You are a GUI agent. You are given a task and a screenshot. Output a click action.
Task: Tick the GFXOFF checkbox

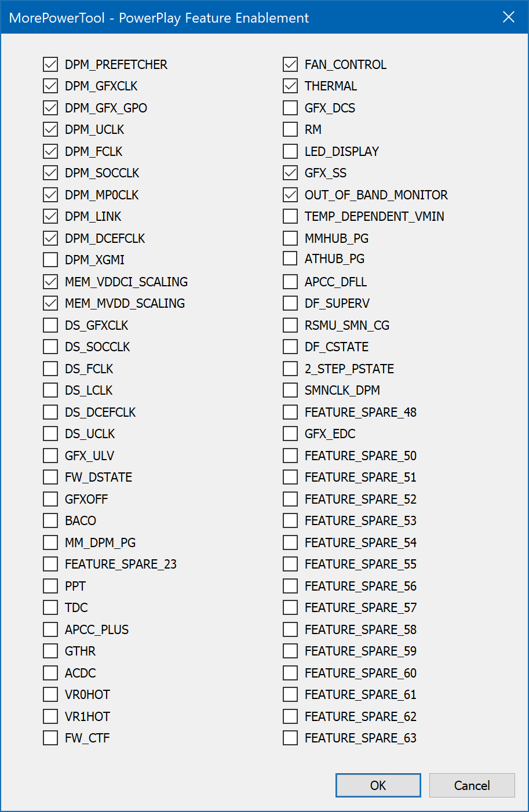point(50,499)
